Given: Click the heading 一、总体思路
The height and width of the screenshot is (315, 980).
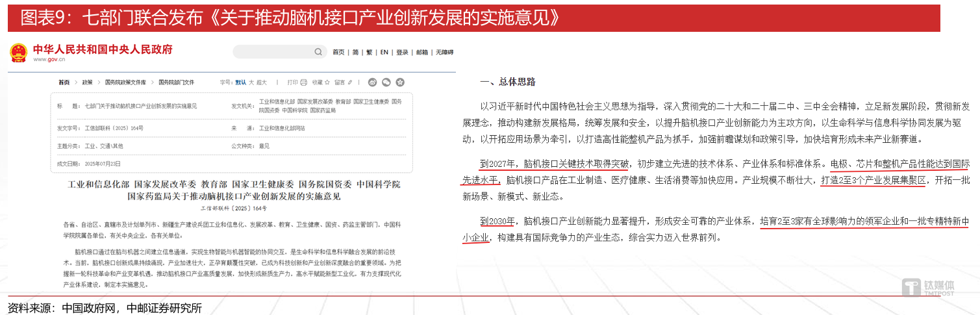Looking at the screenshot, I should pyautogui.click(x=508, y=82).
